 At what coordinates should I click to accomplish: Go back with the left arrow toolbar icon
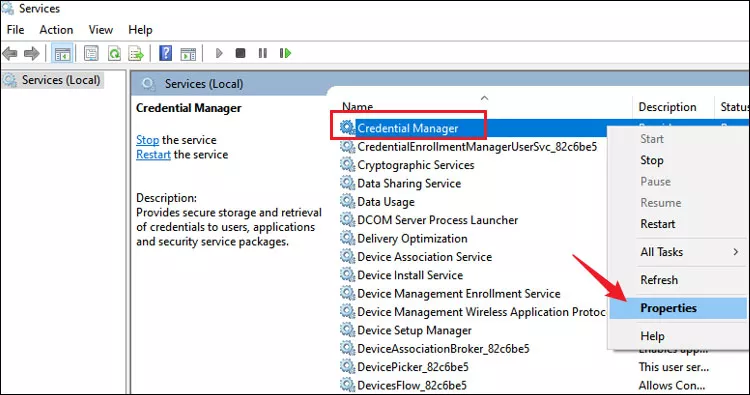[x=10, y=53]
